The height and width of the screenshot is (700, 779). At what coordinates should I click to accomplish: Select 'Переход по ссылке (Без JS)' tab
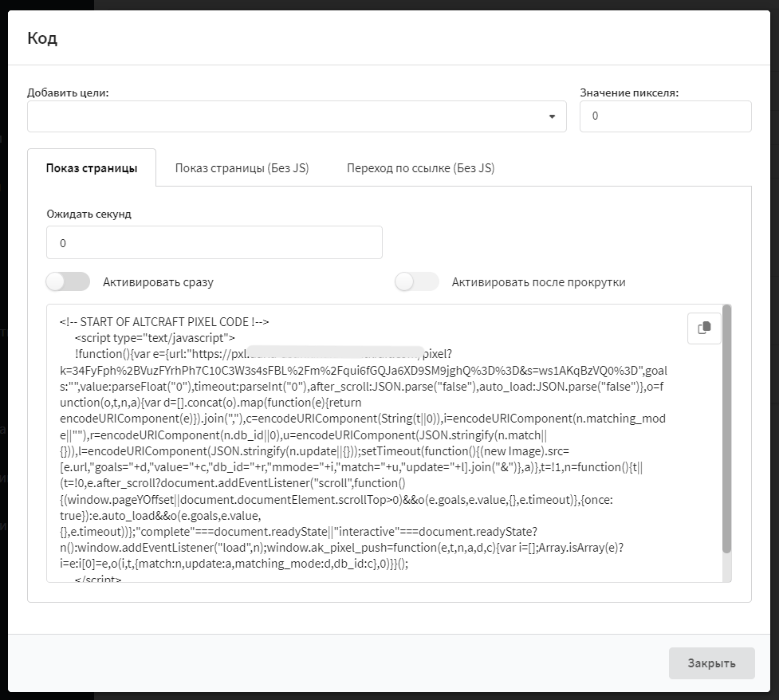[421, 168]
